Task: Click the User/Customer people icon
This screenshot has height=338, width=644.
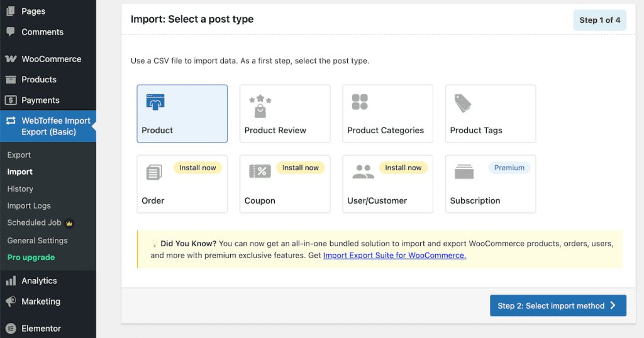Action: pos(363,172)
